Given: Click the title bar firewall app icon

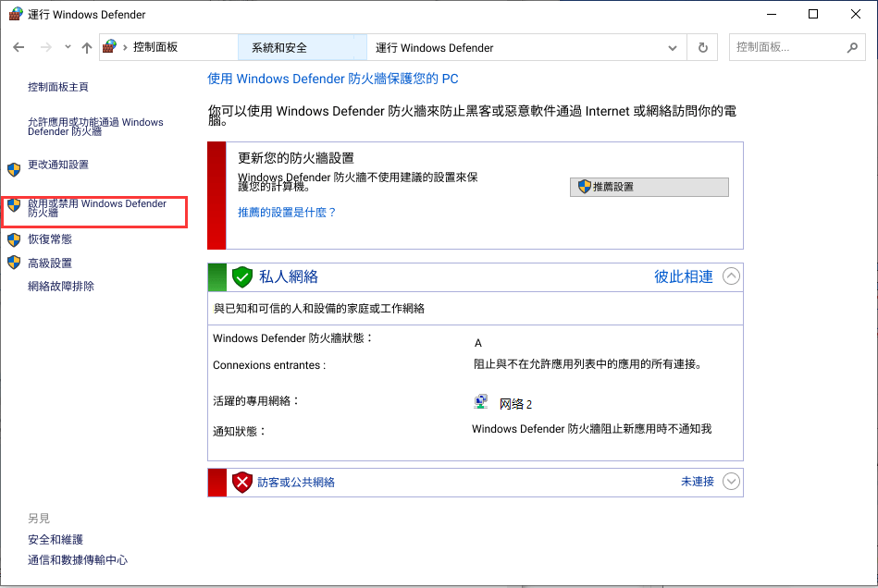Looking at the screenshot, I should [x=16, y=14].
